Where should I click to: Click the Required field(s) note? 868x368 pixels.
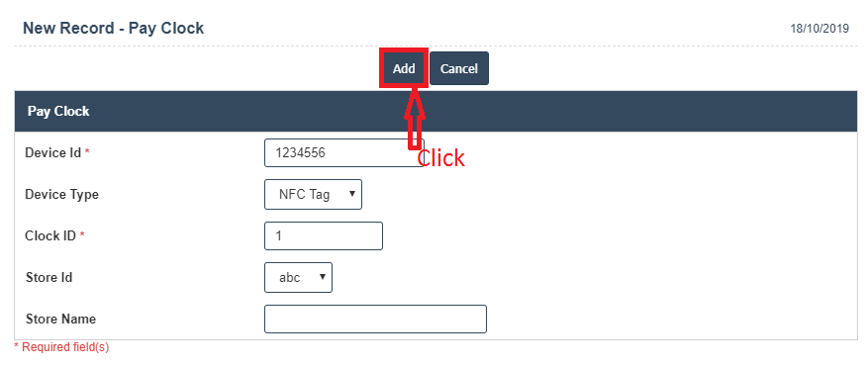point(61,347)
